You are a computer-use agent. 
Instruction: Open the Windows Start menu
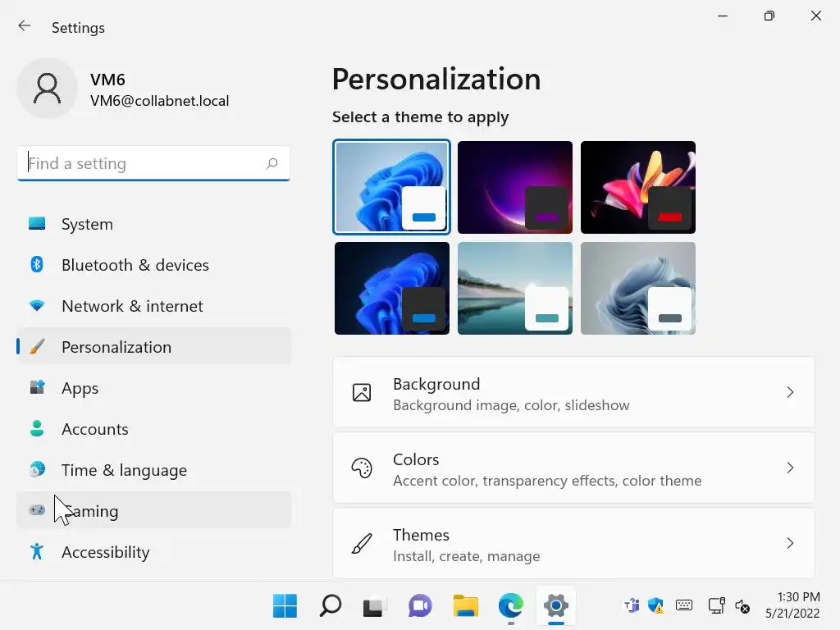tap(285, 606)
